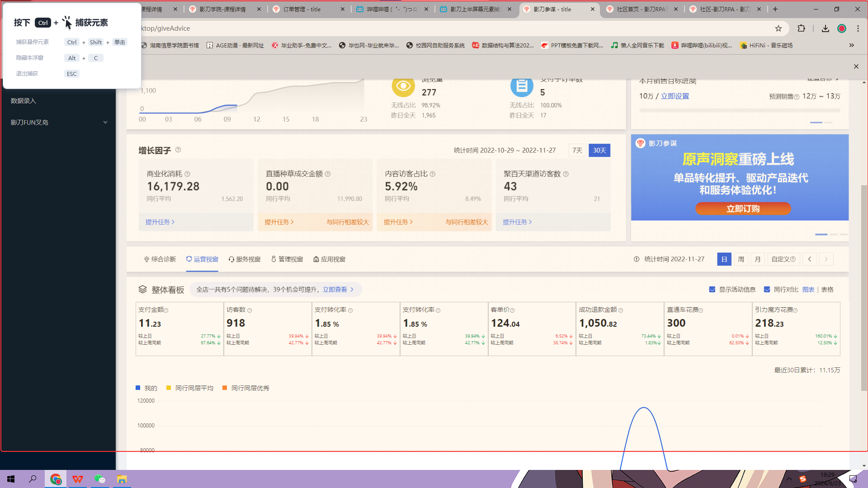Viewport: 868px width, 488px height.
Task: Click the bookmark star icon in address bar
Action: (778, 28)
